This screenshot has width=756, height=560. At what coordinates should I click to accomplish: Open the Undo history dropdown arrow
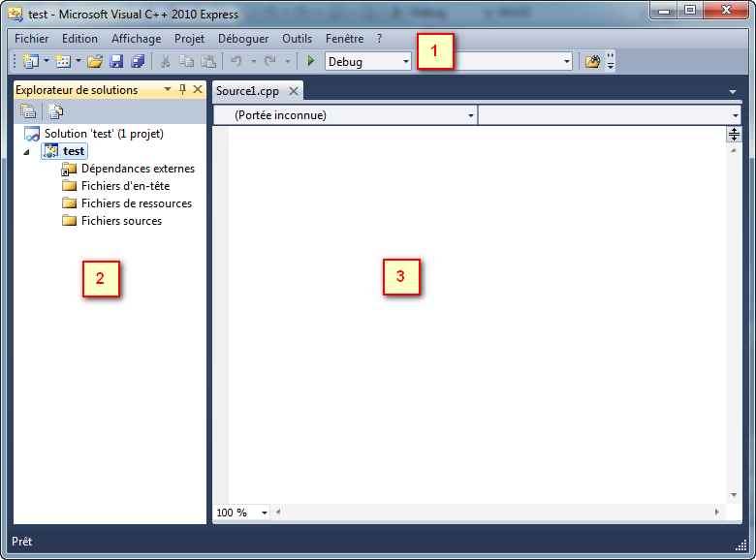click(x=253, y=61)
